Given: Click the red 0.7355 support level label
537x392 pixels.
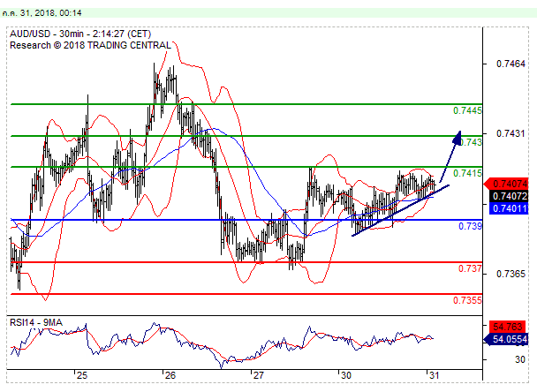Looking at the screenshot, I should tap(467, 300).
